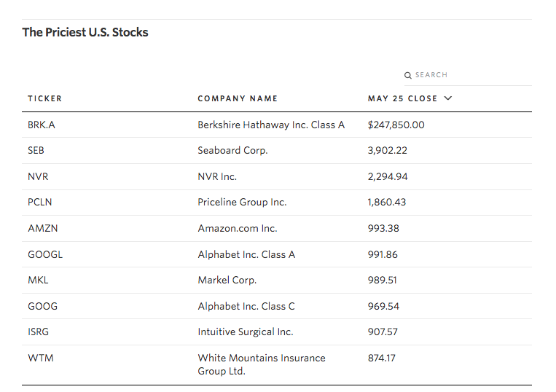Click the NVR Inc. row
556x392 pixels.
click(277, 176)
